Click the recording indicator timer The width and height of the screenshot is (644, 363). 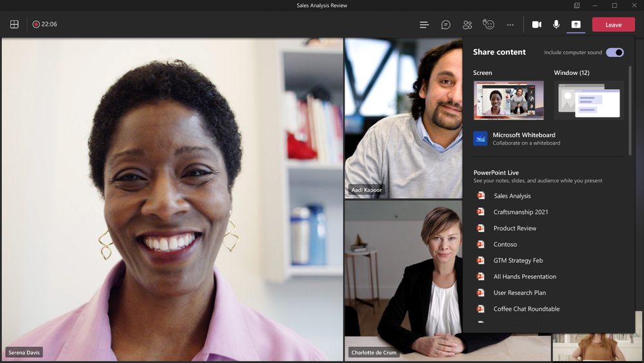pos(45,25)
